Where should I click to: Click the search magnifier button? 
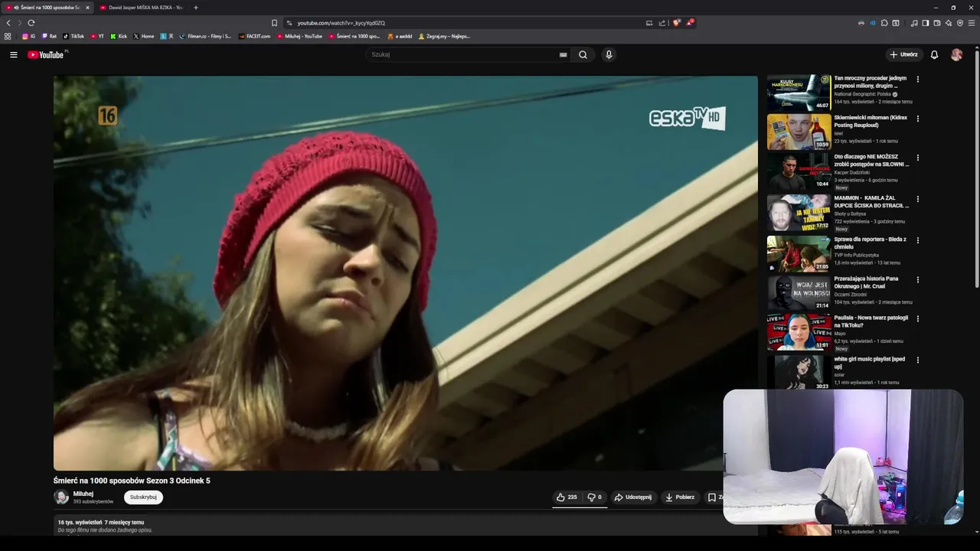click(x=583, y=54)
